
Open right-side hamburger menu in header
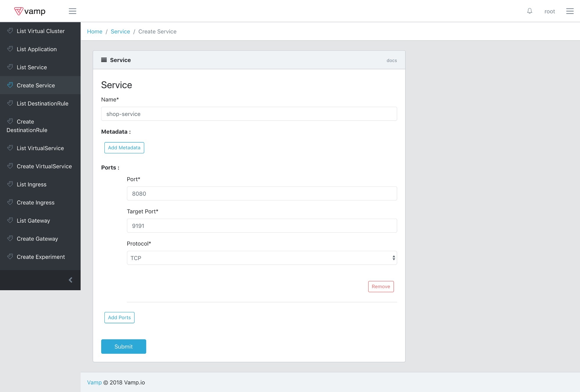click(x=570, y=11)
